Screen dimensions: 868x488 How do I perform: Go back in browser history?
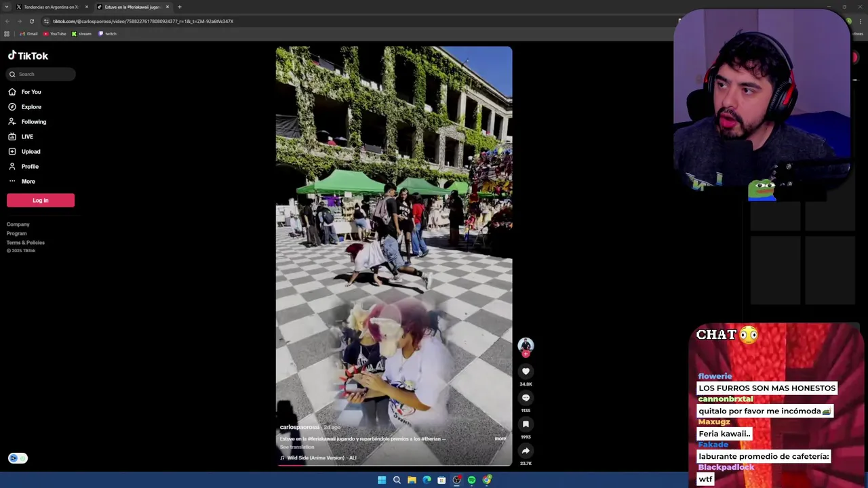pos(7,21)
